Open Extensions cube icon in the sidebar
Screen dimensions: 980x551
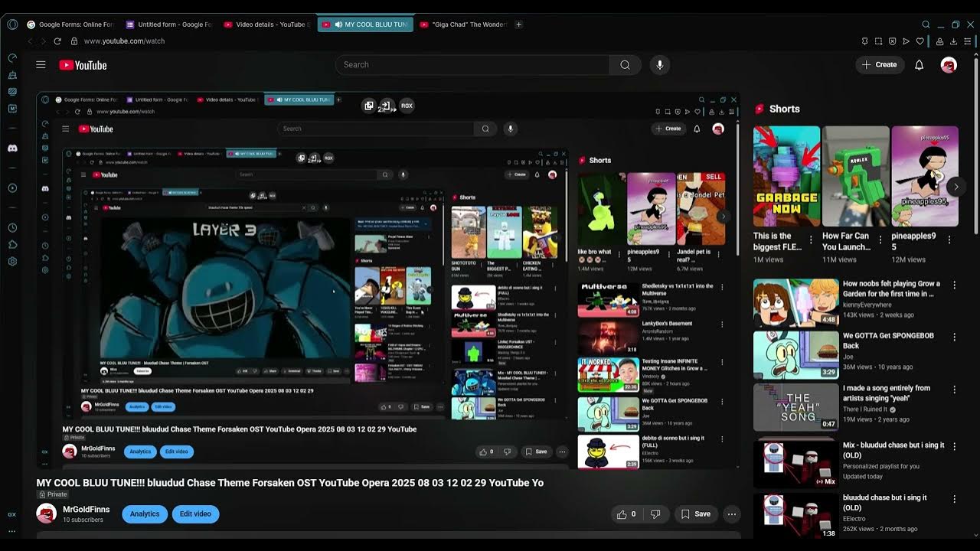coord(12,245)
